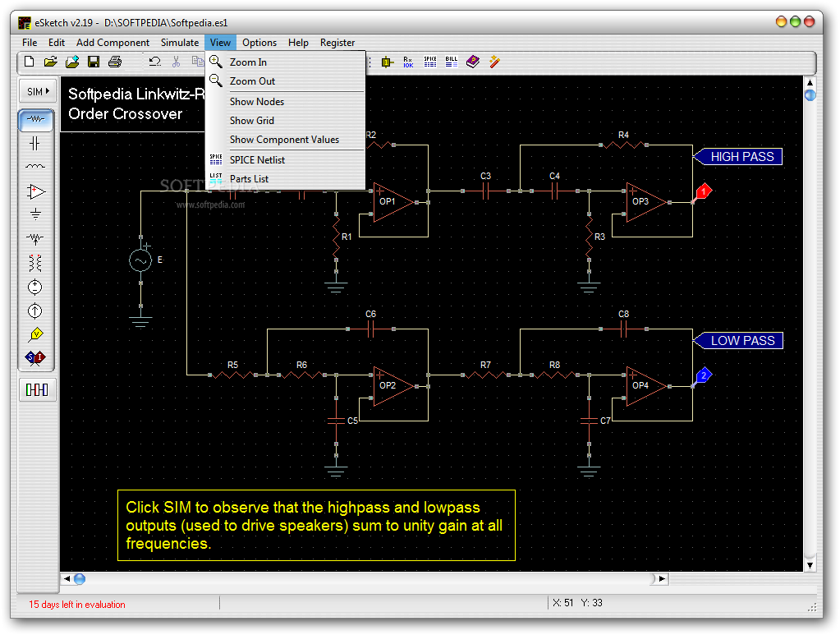Open SPICE netlist from the toolbar icon
This screenshot has height=635, width=840.
[x=430, y=62]
